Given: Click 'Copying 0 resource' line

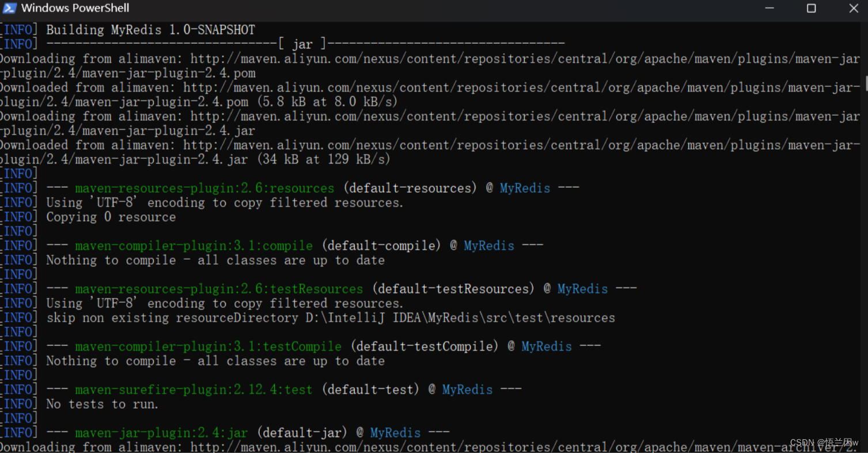Looking at the screenshot, I should (111, 217).
